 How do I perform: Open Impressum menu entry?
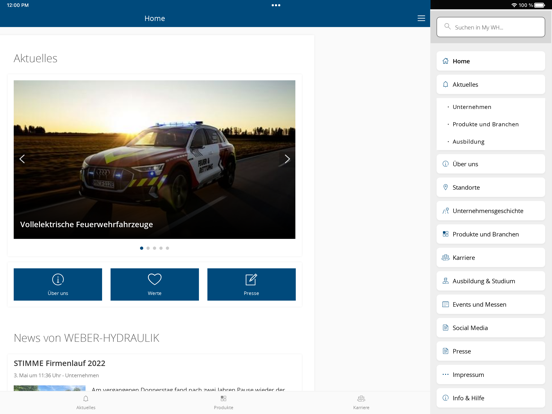[x=491, y=375]
